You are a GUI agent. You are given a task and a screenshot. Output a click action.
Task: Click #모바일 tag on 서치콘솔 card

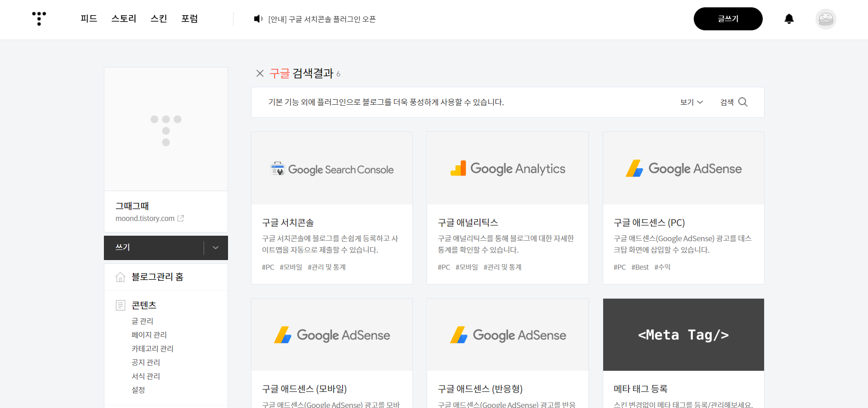[x=291, y=267]
